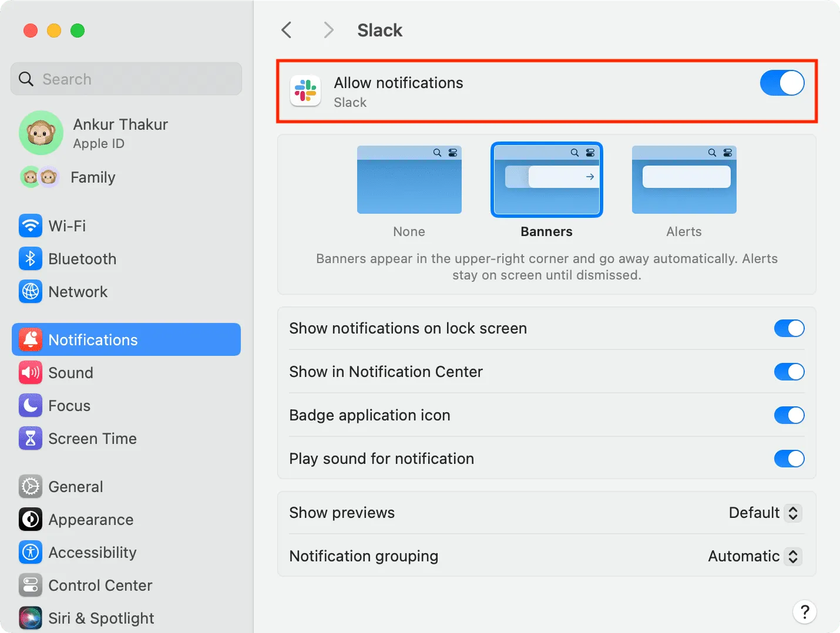This screenshot has height=633, width=840.
Task: Open help with the question mark button
Action: 805,611
